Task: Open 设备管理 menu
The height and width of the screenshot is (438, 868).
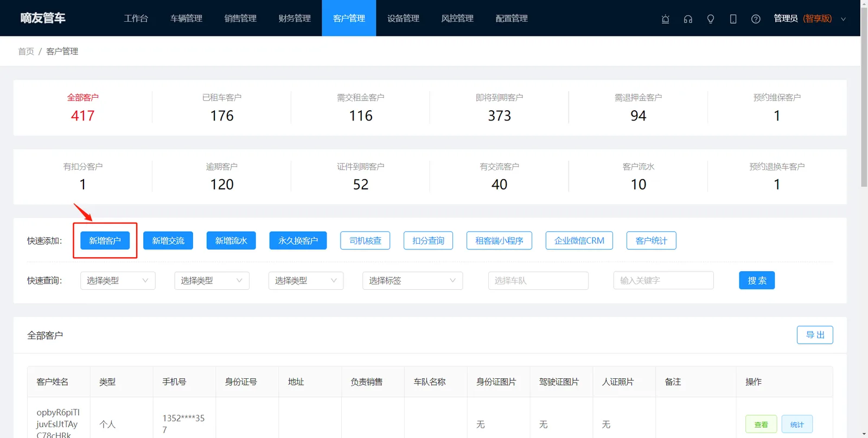Action: 403,18
